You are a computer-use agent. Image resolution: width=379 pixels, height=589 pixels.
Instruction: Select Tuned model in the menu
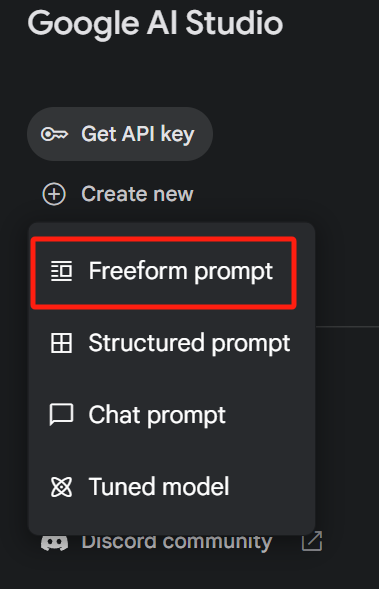click(x=172, y=487)
